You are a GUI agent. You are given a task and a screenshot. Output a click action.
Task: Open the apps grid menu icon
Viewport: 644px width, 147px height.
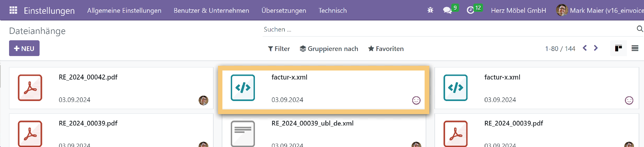point(13,10)
